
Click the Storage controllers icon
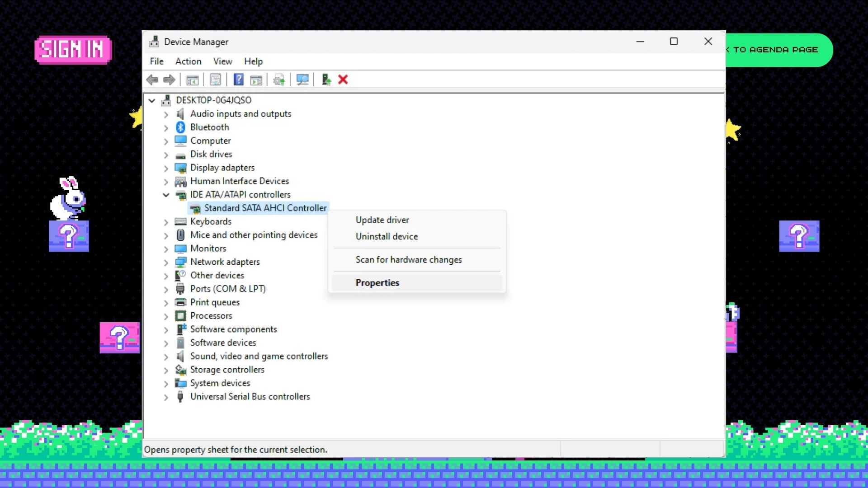(180, 370)
